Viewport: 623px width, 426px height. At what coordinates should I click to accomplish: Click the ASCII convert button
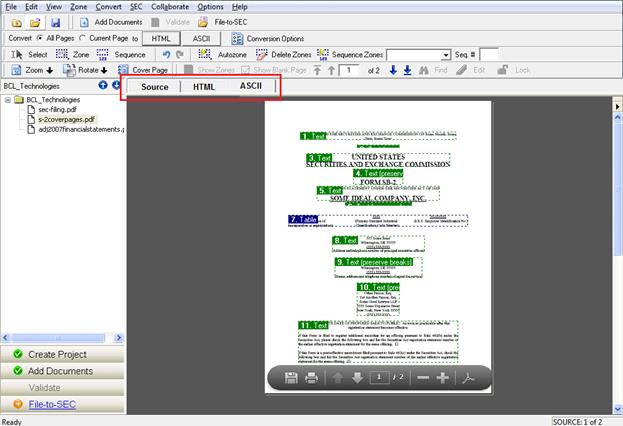pyautogui.click(x=201, y=39)
